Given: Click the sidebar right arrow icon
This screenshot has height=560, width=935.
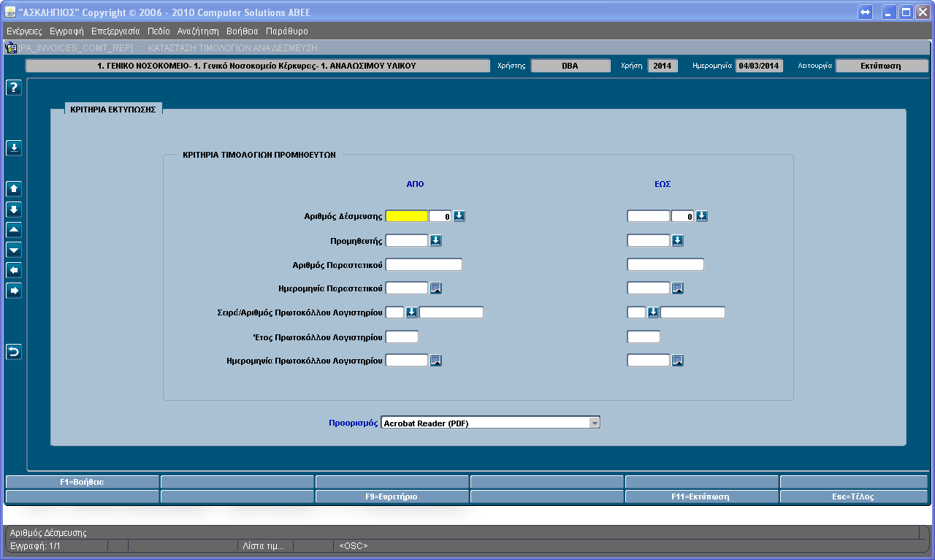Looking at the screenshot, I should tap(14, 291).
